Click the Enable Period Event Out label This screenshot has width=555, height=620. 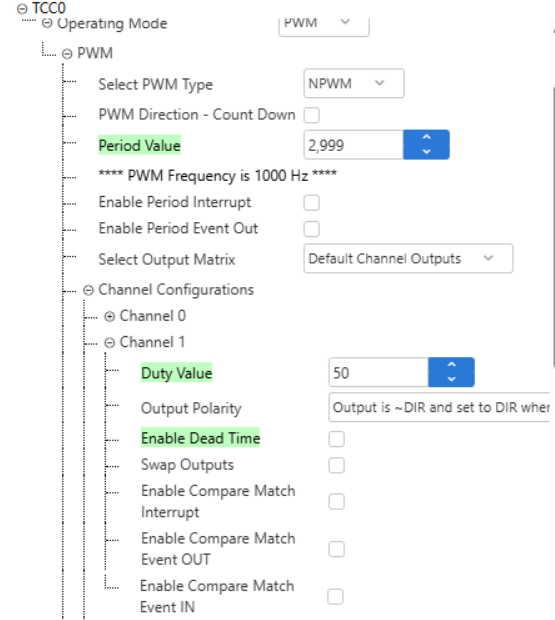pyautogui.click(x=178, y=228)
